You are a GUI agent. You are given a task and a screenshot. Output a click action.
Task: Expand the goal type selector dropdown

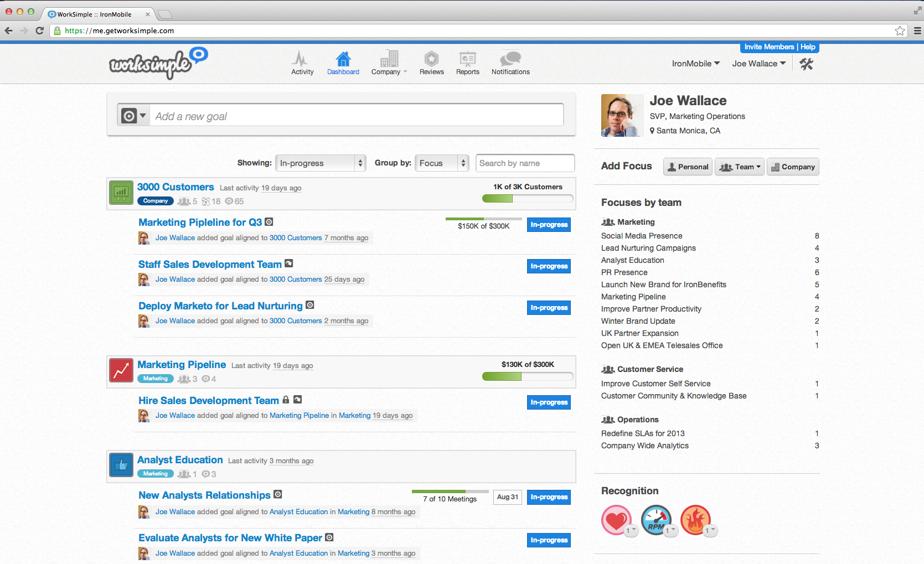133,116
